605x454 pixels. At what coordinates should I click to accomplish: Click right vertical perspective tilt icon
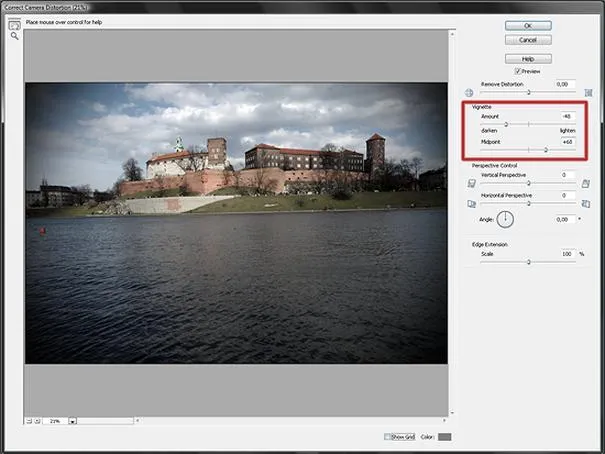coord(586,183)
